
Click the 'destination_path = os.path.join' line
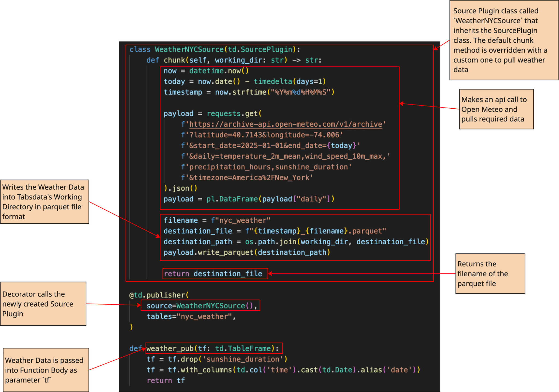(x=296, y=242)
